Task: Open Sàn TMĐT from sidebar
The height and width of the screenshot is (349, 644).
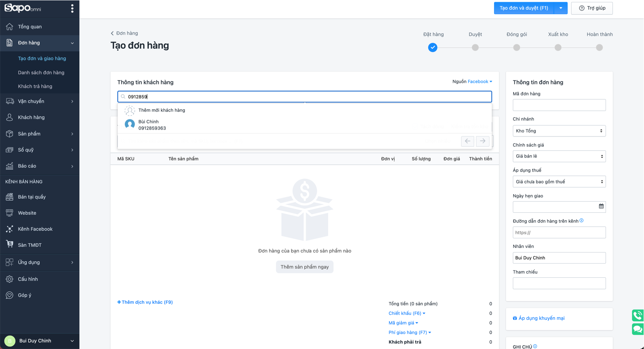Action: 30,245
